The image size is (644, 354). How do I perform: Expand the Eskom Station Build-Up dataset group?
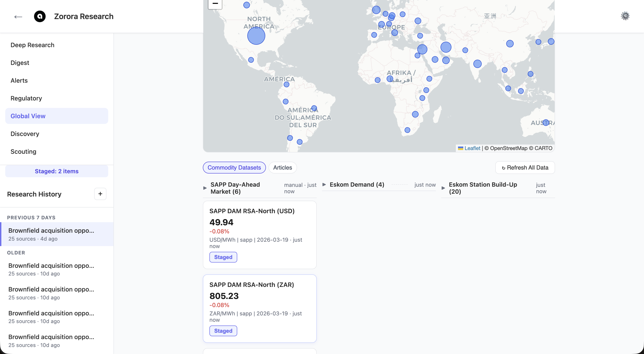click(x=443, y=188)
